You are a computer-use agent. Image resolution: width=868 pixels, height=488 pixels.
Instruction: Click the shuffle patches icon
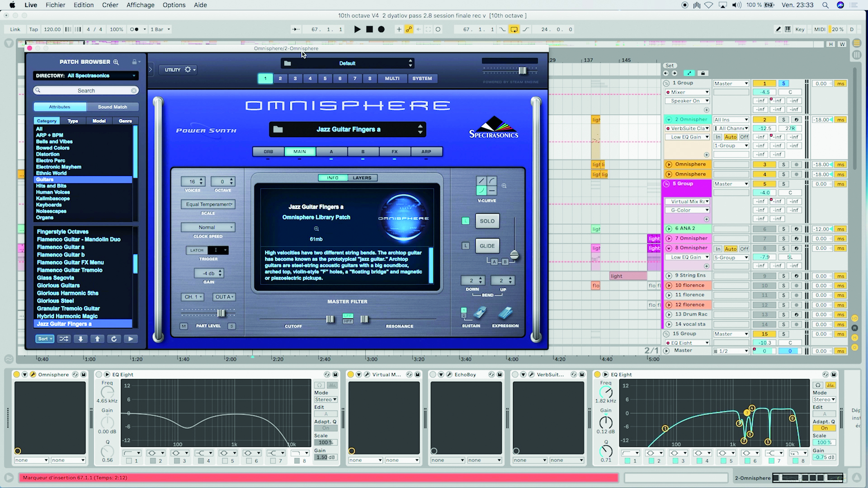(x=64, y=339)
